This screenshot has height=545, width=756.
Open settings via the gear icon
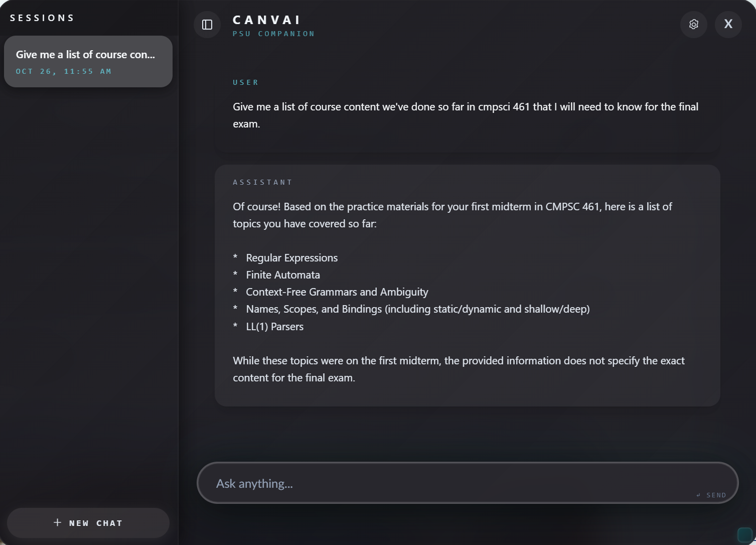click(694, 24)
